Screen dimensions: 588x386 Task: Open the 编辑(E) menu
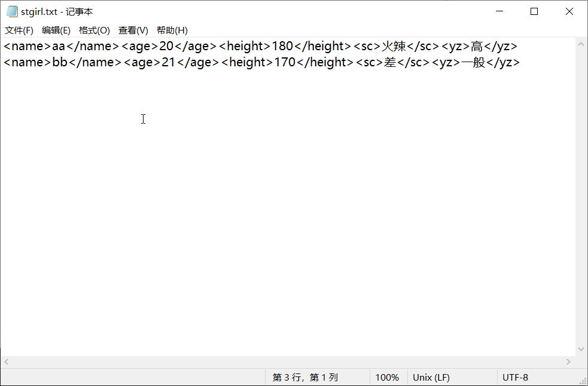click(x=56, y=30)
